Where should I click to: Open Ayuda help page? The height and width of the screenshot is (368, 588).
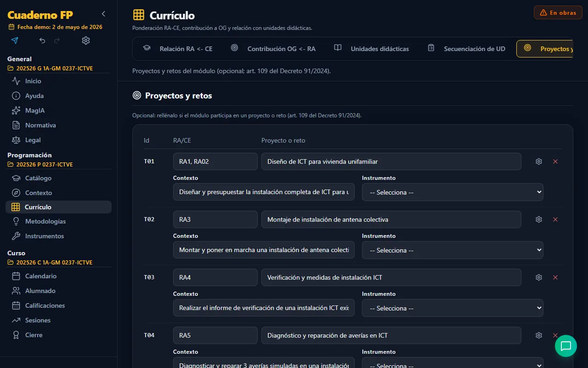click(x=58, y=96)
